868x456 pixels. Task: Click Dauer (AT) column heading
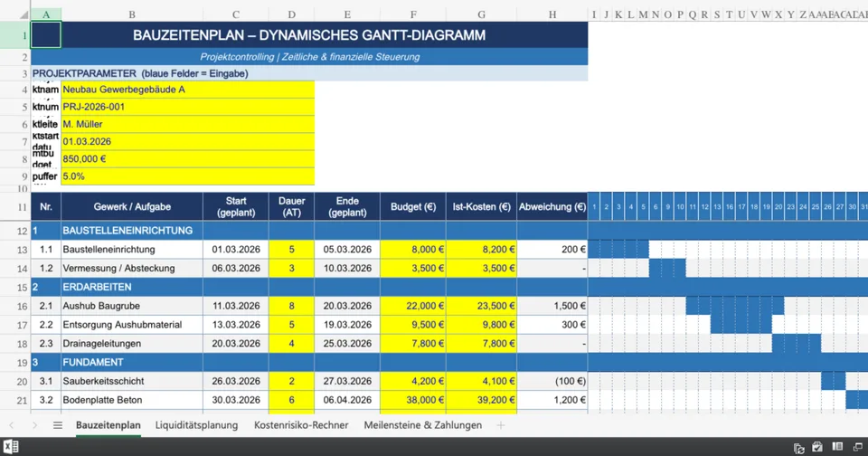292,206
